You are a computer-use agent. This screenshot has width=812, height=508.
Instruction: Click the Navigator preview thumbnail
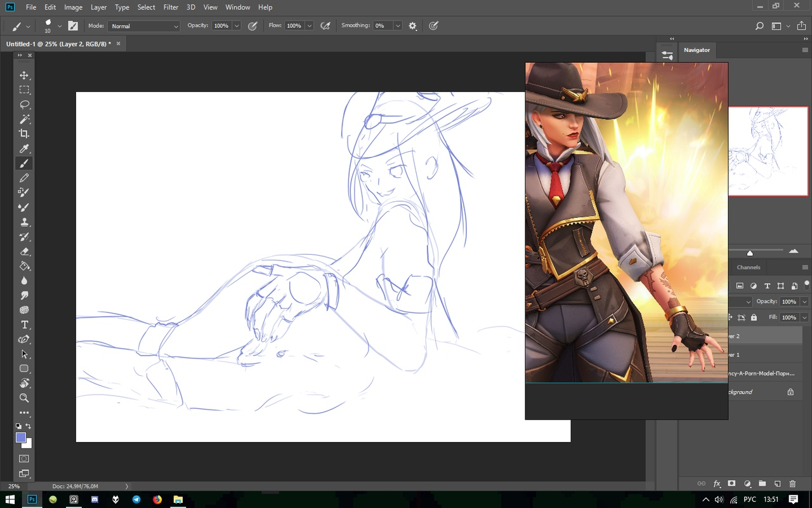768,151
